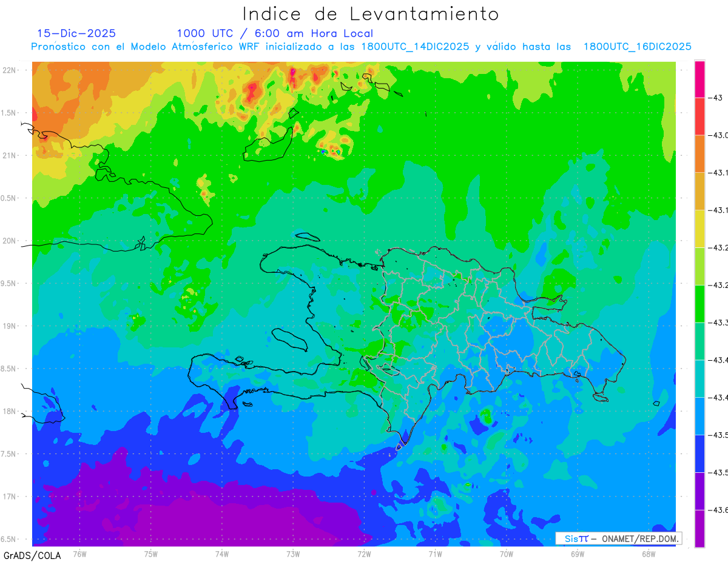Screen dimensions: 728x562
Task: Click the '1.5N' latitude tick label
Action: 9,113
